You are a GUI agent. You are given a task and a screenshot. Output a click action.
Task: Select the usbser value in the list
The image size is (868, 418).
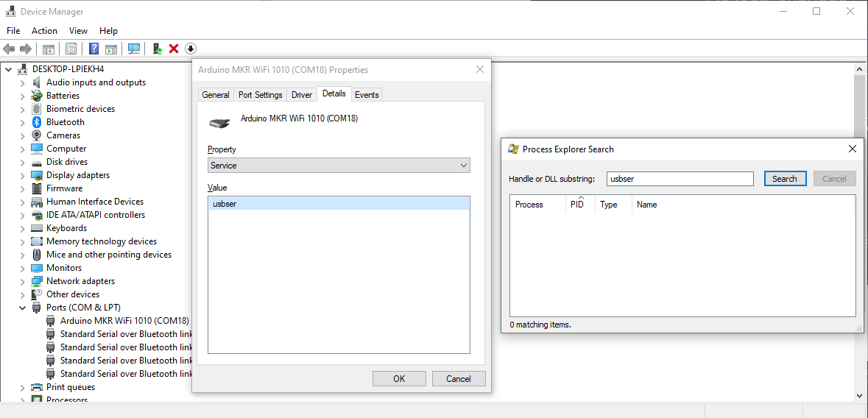[x=339, y=205]
